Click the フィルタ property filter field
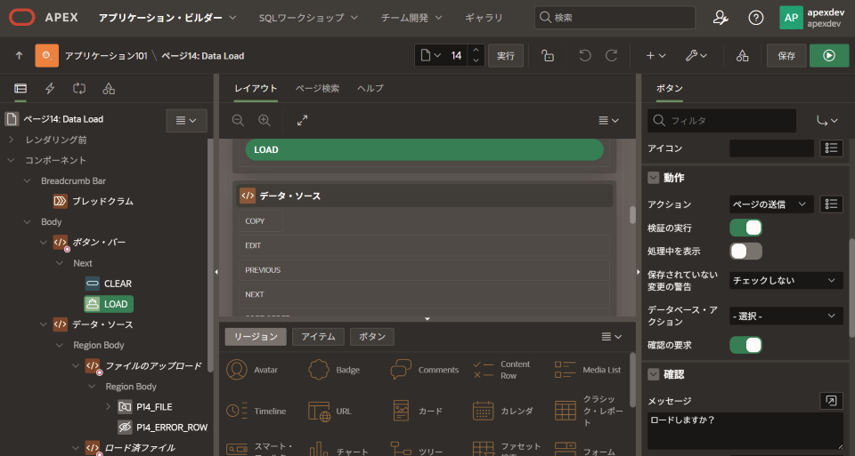This screenshot has height=456, width=855. click(721, 121)
